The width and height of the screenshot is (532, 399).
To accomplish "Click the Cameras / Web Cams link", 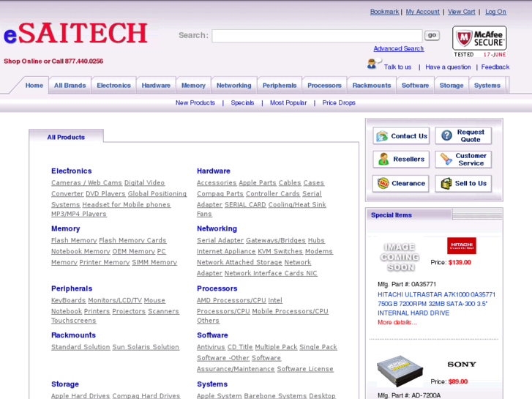I will coord(86,183).
